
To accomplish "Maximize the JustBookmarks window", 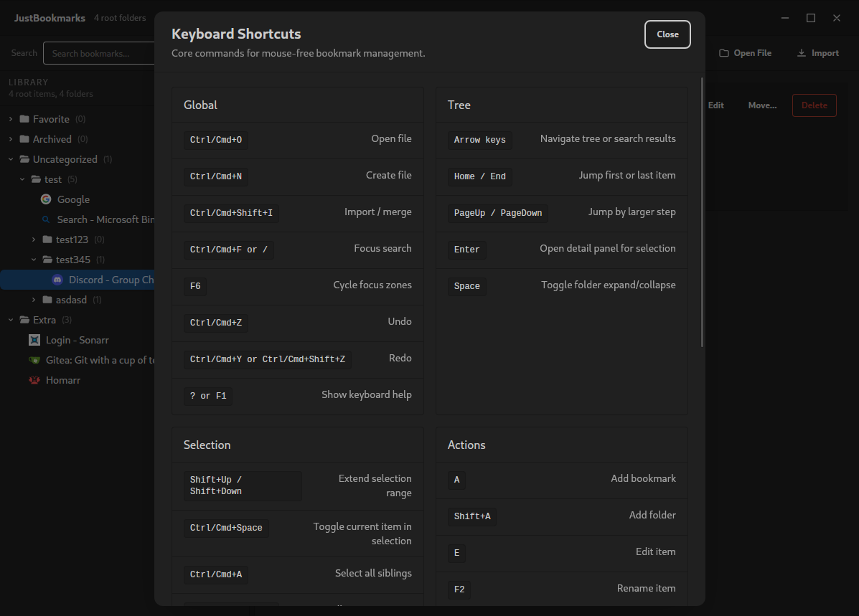I will [x=811, y=18].
